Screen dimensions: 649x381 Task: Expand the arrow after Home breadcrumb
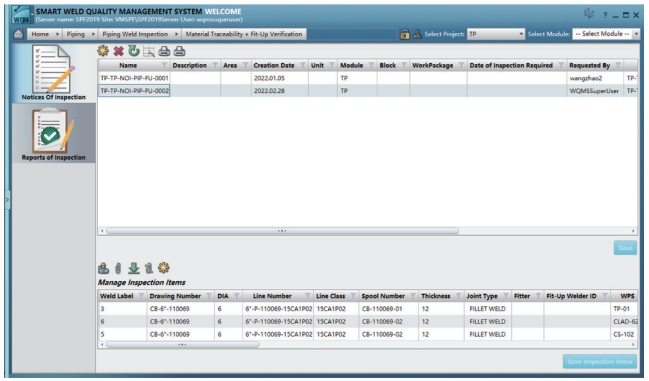58,34
